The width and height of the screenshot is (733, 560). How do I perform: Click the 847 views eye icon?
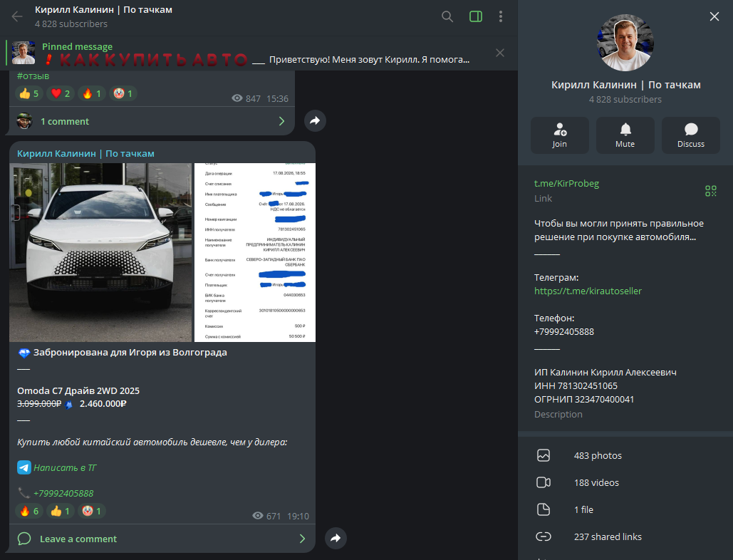[237, 98]
